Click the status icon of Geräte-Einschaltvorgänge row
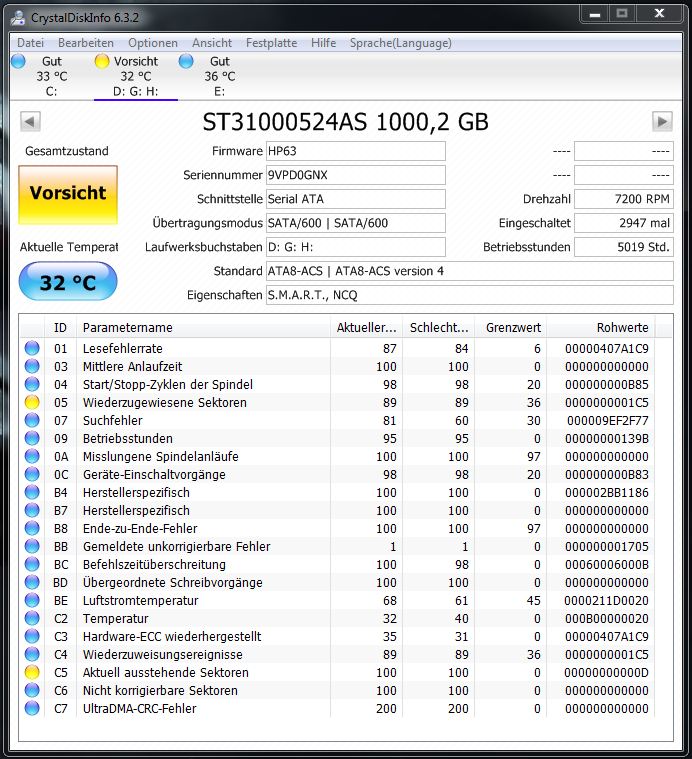The width and height of the screenshot is (692, 759). click(32, 474)
